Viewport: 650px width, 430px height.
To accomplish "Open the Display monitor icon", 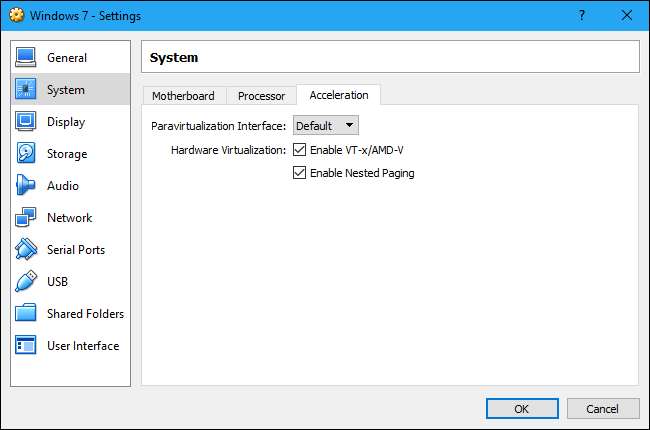I will 26,122.
